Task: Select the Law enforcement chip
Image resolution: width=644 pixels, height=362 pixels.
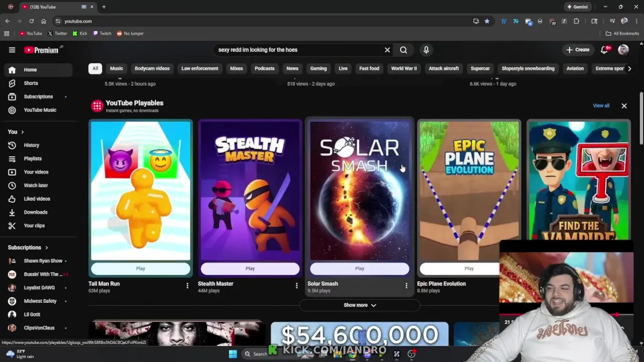Action: 200,68
